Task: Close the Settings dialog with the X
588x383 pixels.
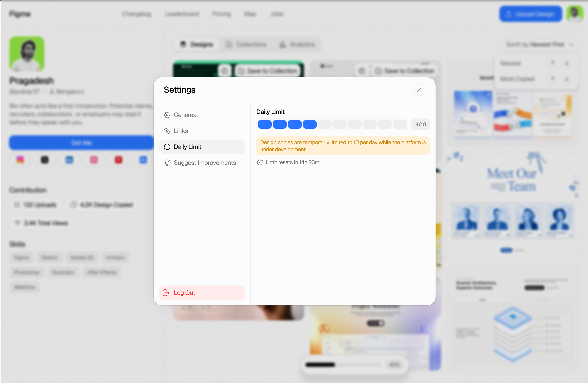Action: [x=419, y=90]
